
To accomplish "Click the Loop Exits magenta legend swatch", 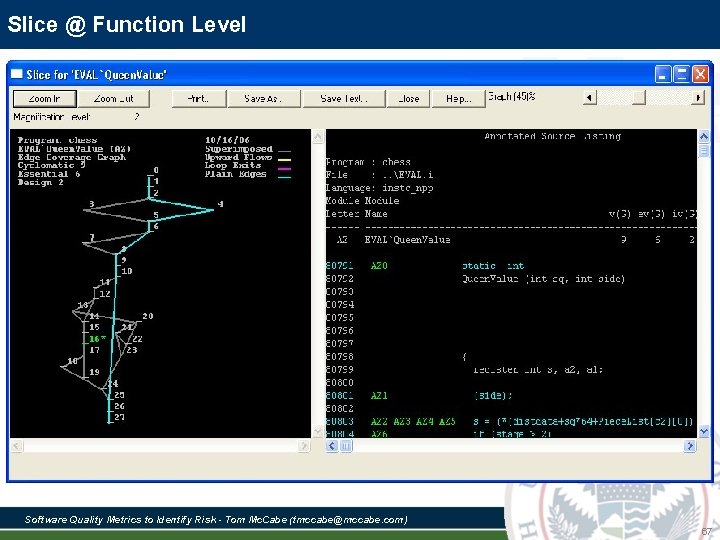I will point(285,169).
